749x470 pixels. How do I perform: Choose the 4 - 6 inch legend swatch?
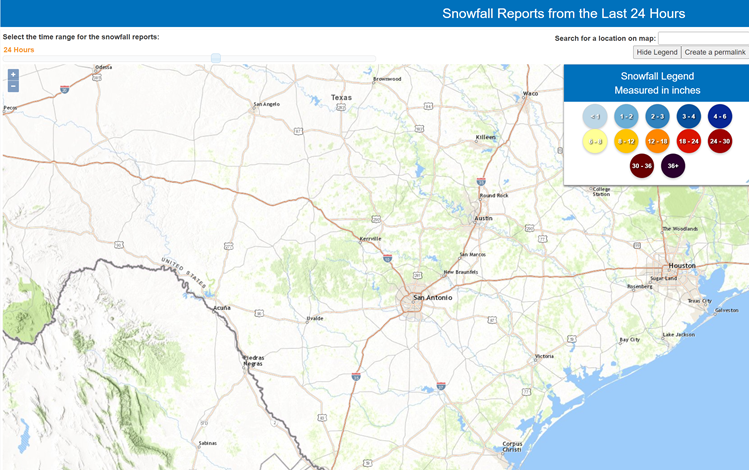coord(720,117)
